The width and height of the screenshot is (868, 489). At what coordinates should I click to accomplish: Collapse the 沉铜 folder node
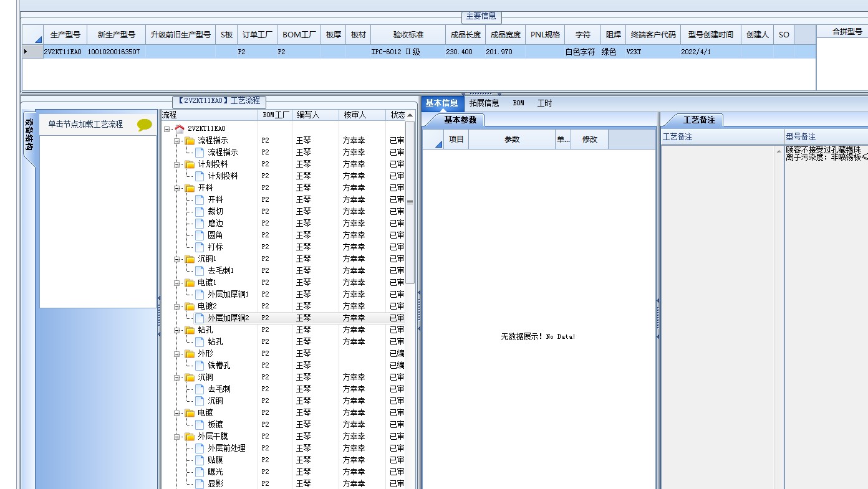point(177,377)
